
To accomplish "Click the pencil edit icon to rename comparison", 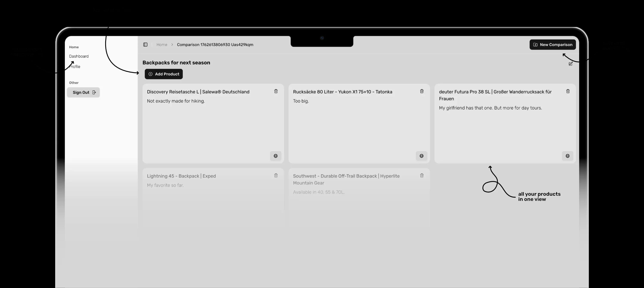I will click(x=571, y=64).
